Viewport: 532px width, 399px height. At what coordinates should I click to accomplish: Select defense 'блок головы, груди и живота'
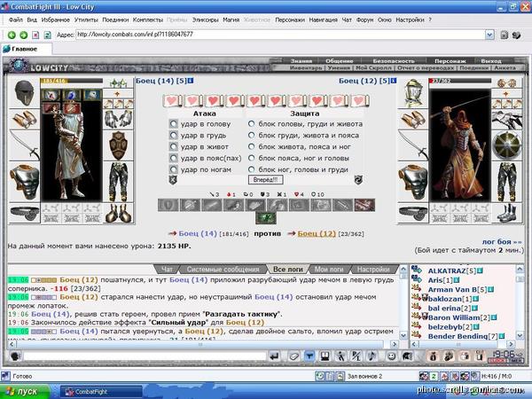252,124
